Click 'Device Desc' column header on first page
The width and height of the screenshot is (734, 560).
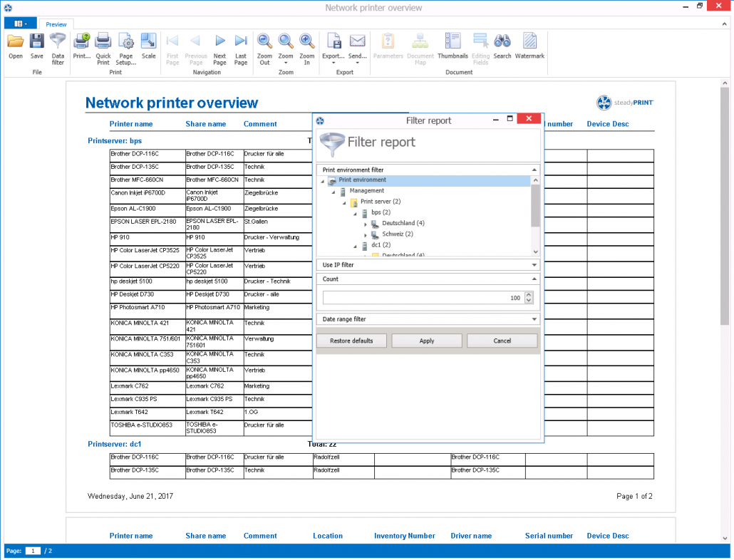(608, 124)
